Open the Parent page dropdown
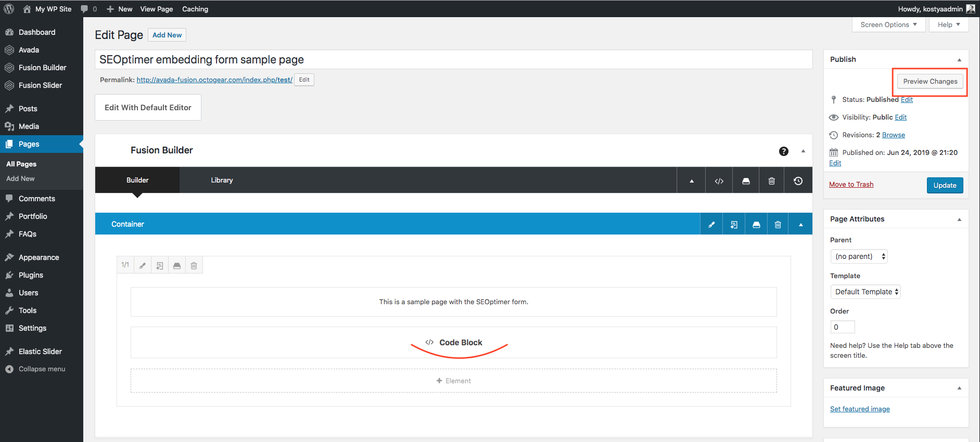 pyautogui.click(x=859, y=256)
